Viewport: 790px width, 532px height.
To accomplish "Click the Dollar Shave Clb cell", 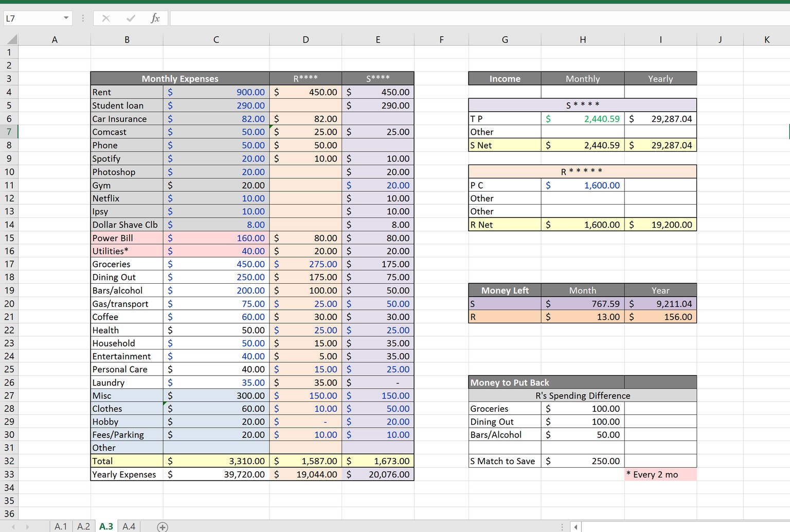I will point(127,225).
